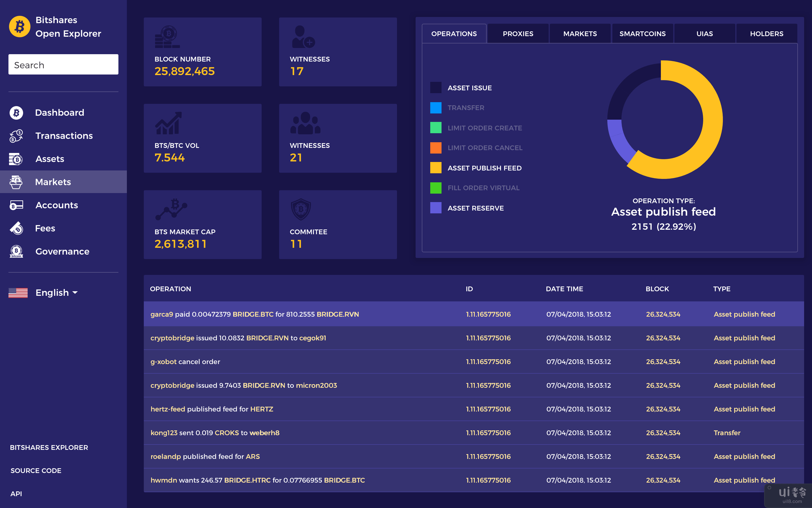The image size is (812, 508).
Task: Click the Date Time column header
Action: [564, 289]
